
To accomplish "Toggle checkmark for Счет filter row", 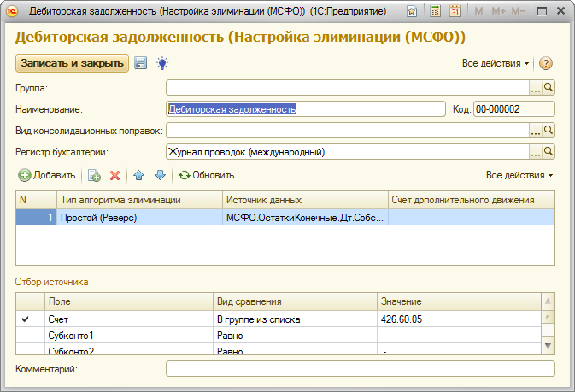I will [x=26, y=319].
